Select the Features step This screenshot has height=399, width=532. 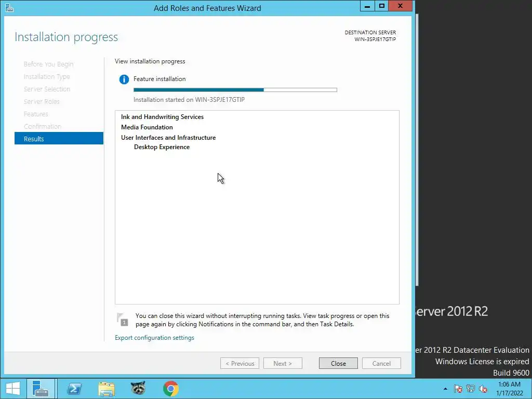coord(36,114)
